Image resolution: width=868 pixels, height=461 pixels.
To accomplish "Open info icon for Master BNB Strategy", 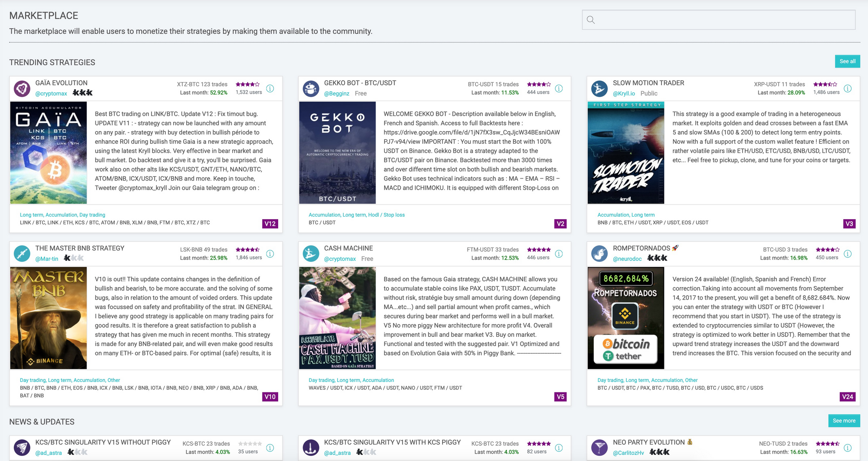I will coord(270,254).
